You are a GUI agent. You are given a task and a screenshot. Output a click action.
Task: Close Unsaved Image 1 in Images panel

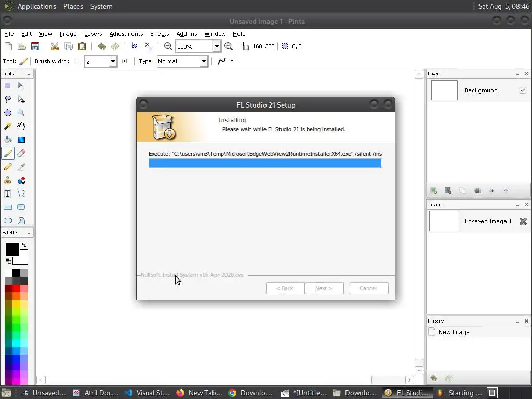pyautogui.click(x=523, y=221)
